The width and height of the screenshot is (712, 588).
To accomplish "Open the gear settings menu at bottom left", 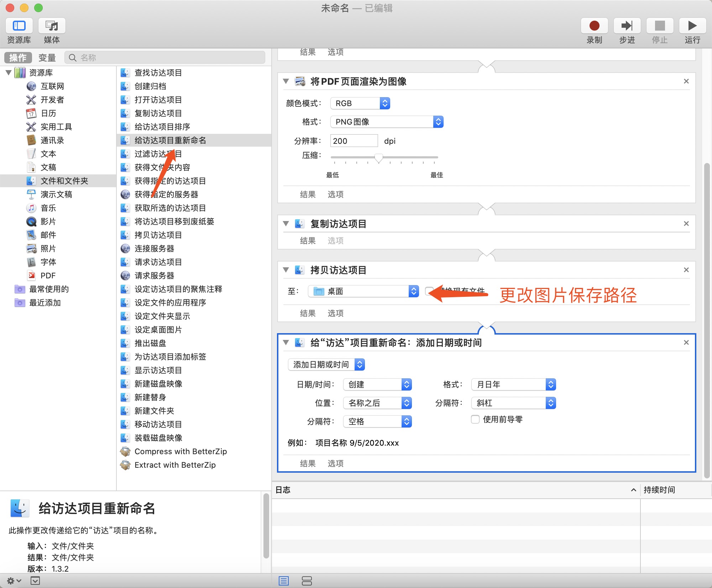I will coord(14,581).
